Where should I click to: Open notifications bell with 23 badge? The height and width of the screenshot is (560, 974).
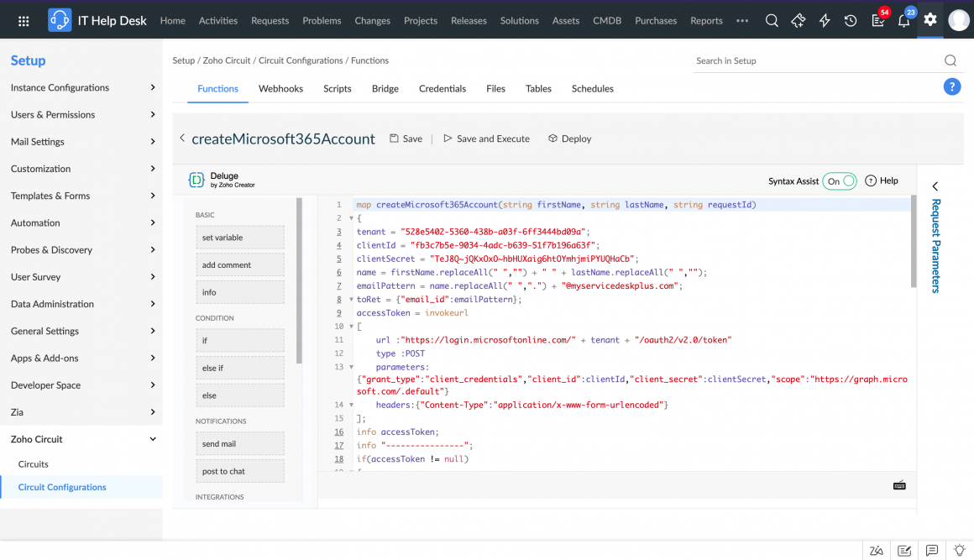click(903, 20)
